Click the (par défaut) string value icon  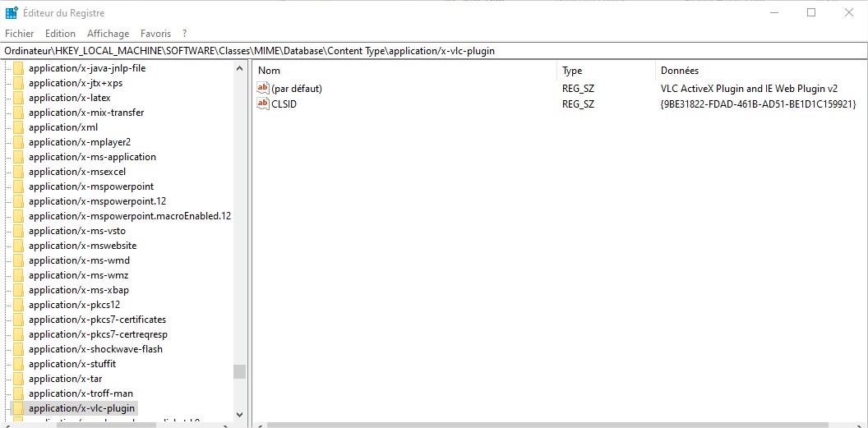click(x=263, y=88)
